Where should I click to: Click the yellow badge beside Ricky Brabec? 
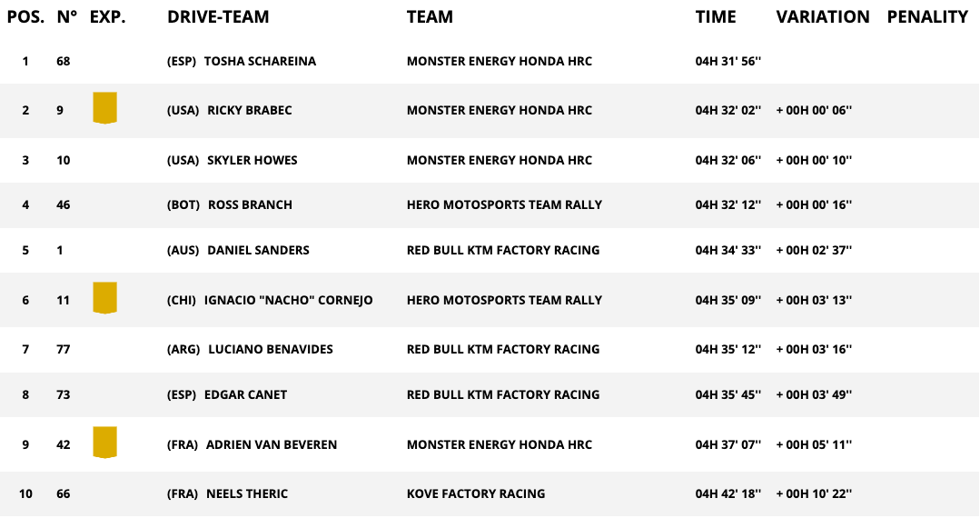105,108
